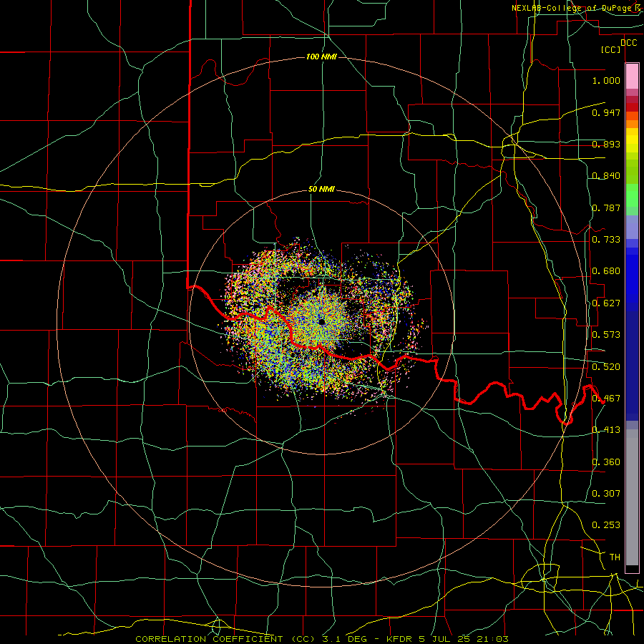Click the DCC label above the color scale
Viewport: 644px width, 644px height.
(x=628, y=43)
